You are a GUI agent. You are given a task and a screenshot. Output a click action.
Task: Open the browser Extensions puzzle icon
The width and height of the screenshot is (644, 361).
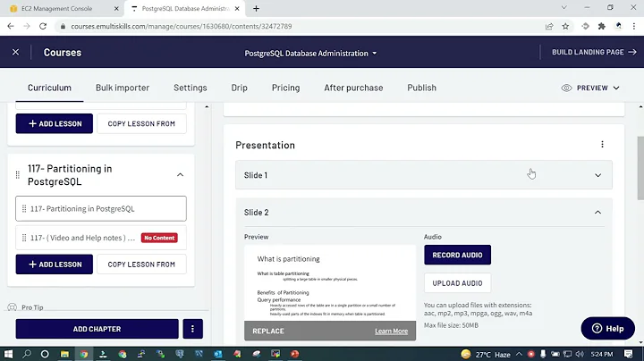(x=602, y=26)
